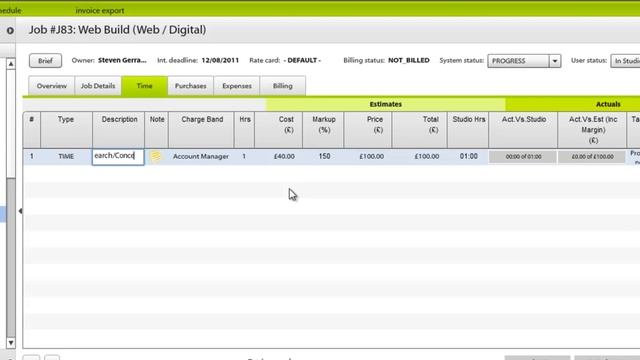Click the Studio Hrs column header
Image resolution: width=640 pixels, height=360 pixels.
click(x=469, y=130)
